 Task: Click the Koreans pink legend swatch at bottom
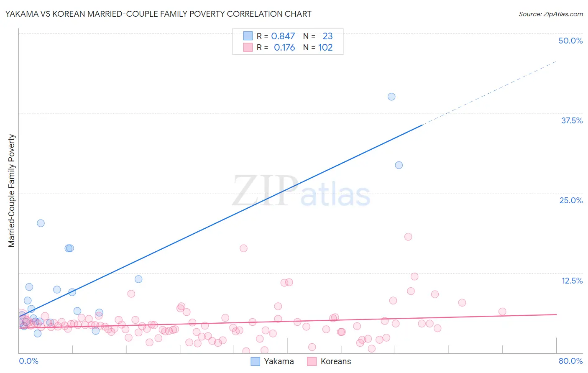coord(312,361)
